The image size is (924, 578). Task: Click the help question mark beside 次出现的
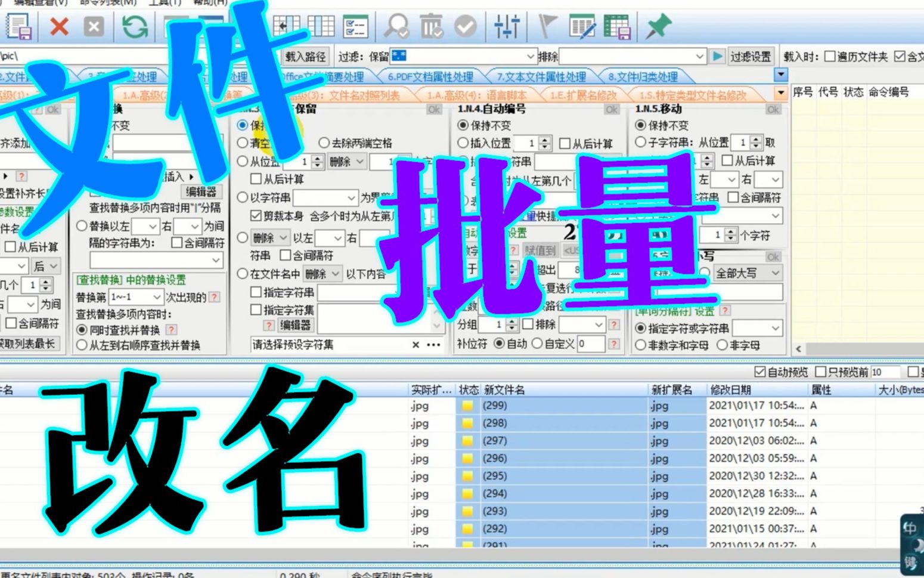[215, 297]
